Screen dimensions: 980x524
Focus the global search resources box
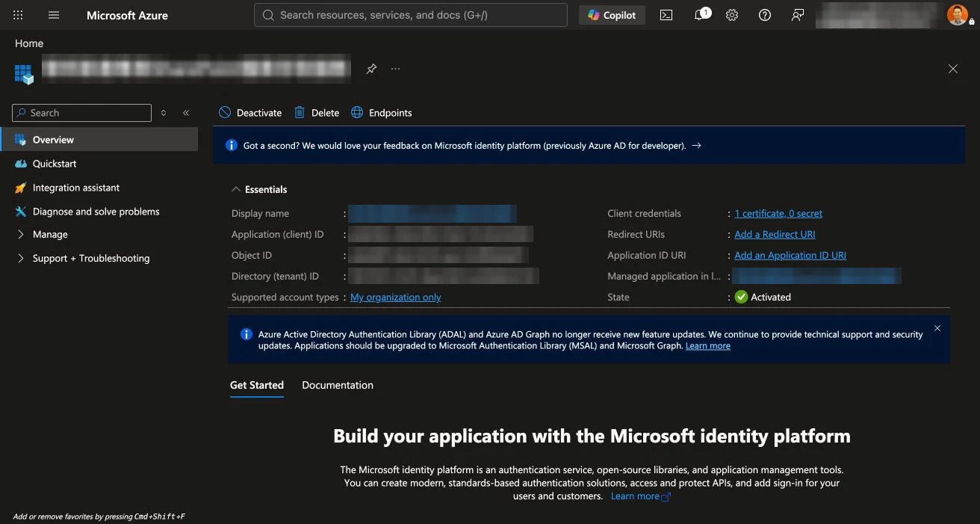point(411,15)
